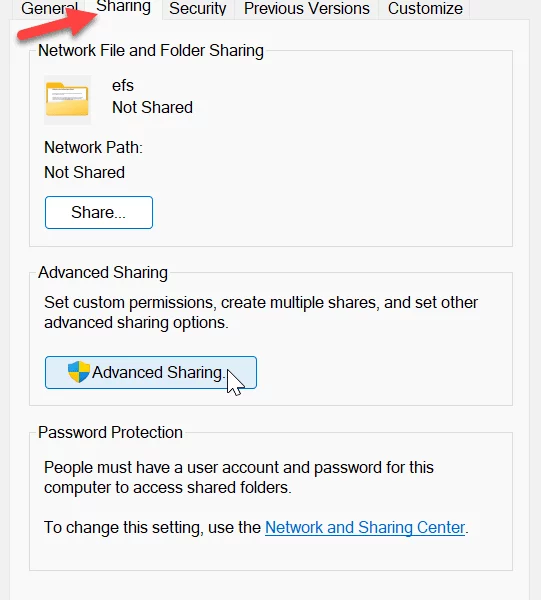Screen dimensions: 541x600
Task: Select the Sharing tab
Action: (x=123, y=8)
